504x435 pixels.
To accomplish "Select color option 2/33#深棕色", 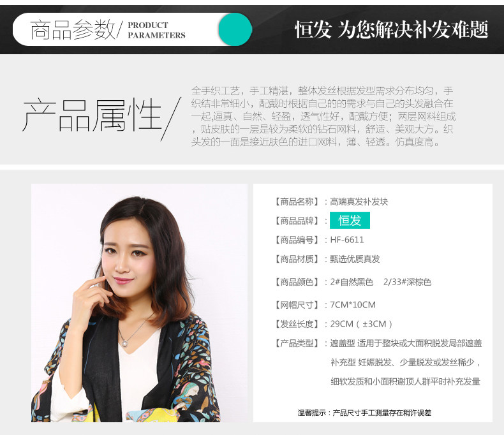I will [x=407, y=282].
